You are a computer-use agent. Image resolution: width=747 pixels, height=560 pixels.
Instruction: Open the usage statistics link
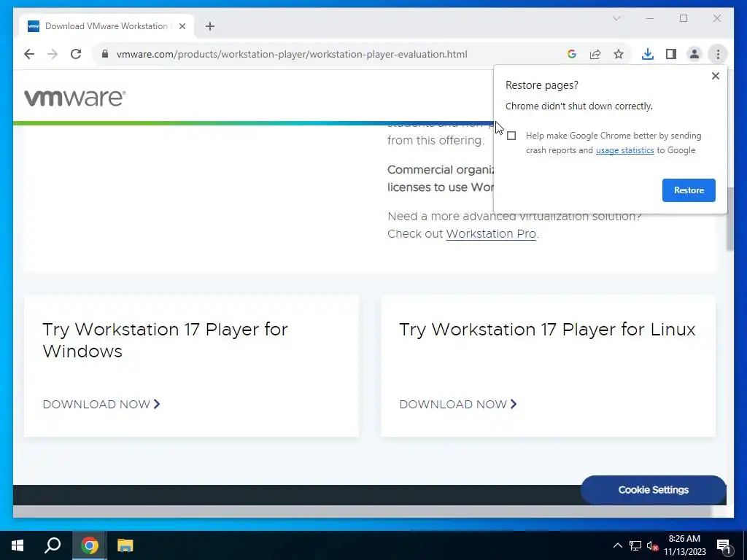(x=624, y=150)
